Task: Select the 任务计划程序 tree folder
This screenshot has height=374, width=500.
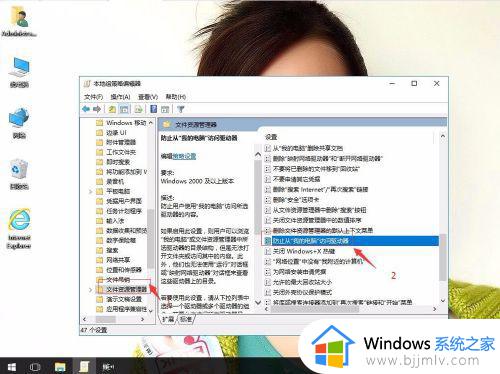Action: pos(124,211)
